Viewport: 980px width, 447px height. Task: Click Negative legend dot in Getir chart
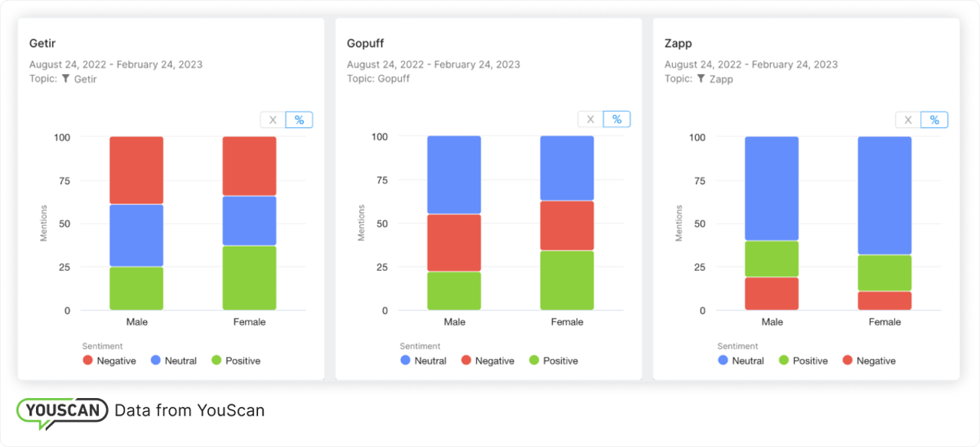point(88,361)
